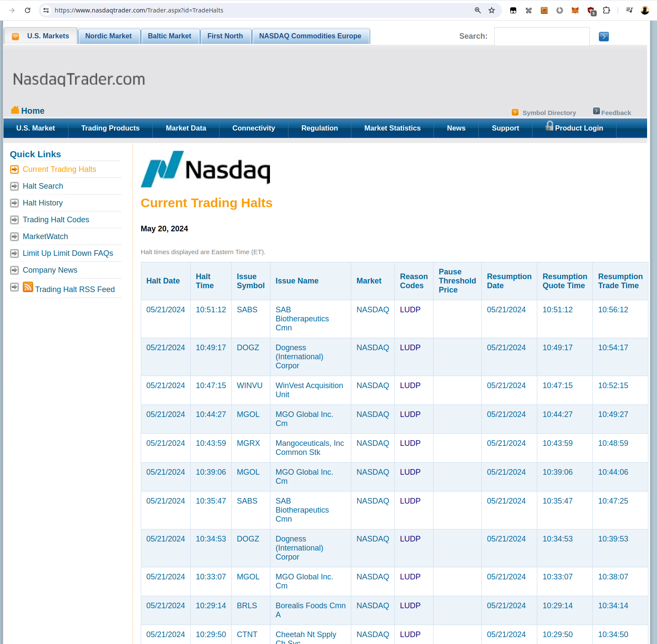Open the Trading Halt RSS Feed link
Image resolution: width=657 pixels, height=644 pixels.
(x=75, y=289)
